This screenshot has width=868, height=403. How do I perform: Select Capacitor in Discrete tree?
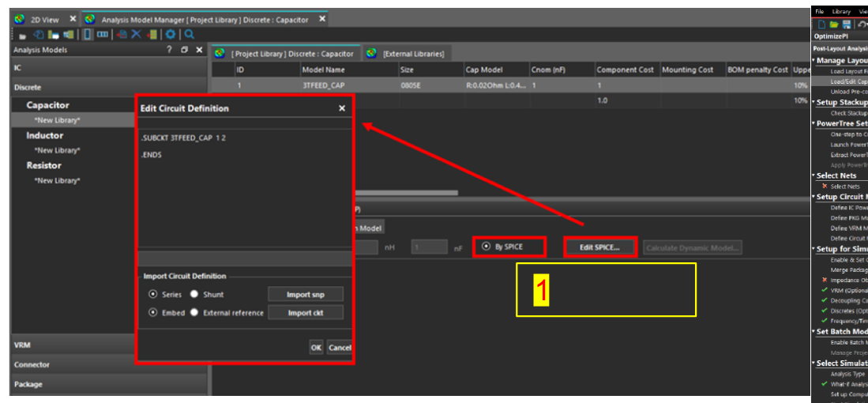(x=47, y=105)
